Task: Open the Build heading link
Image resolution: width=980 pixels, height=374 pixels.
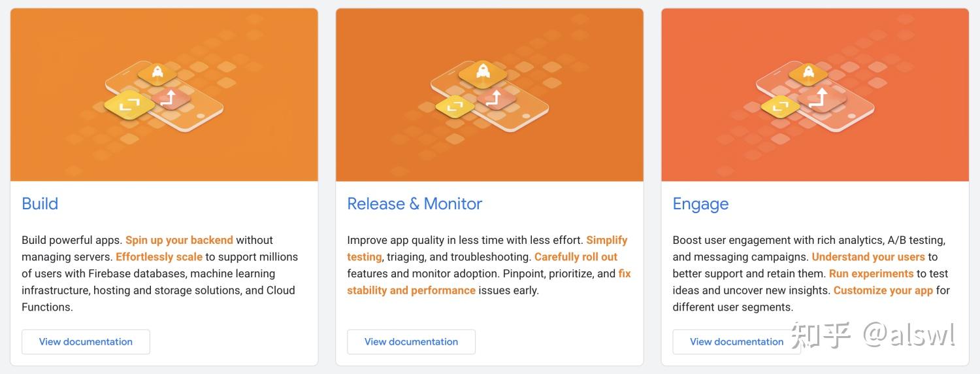Action: pos(40,204)
